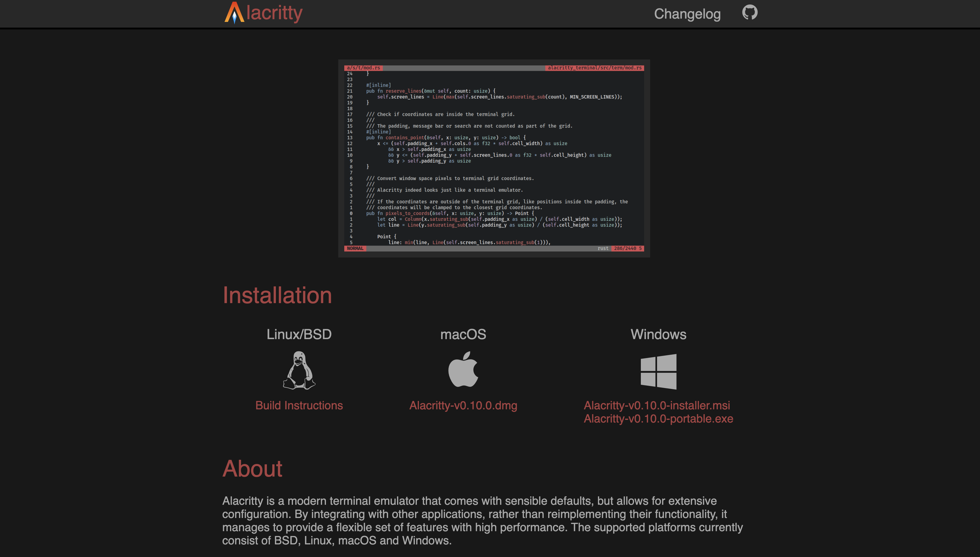Click the Linux/BSD platform label

click(x=299, y=334)
